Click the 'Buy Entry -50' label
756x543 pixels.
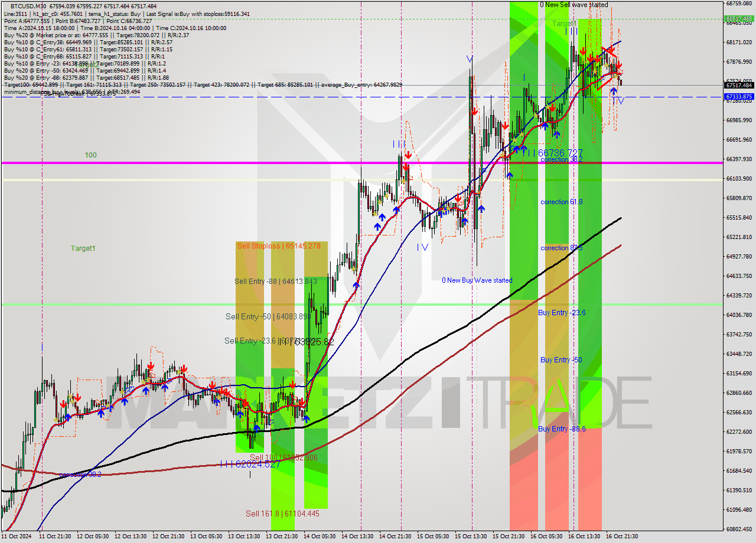[x=561, y=360]
